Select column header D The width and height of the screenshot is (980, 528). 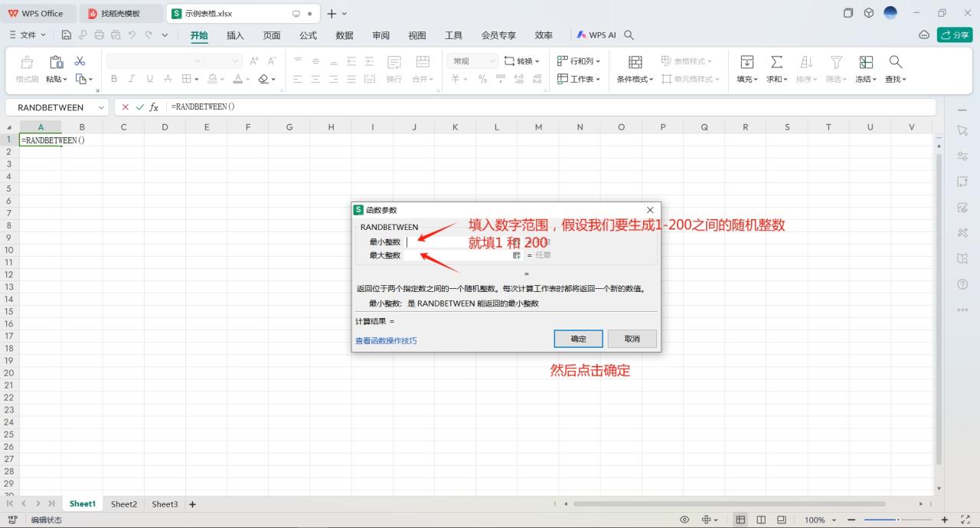point(165,127)
